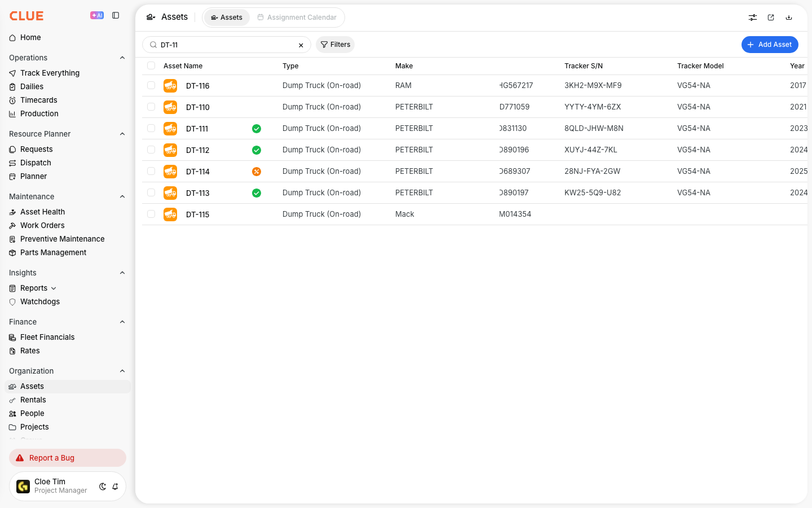This screenshot has width=812, height=508.
Task: Open the Filters button
Action: pos(335,45)
